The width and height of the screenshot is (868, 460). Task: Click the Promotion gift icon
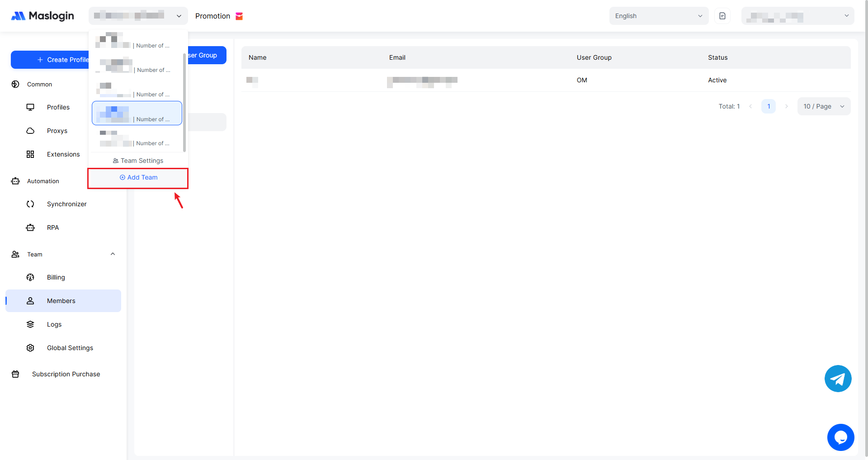(240, 16)
